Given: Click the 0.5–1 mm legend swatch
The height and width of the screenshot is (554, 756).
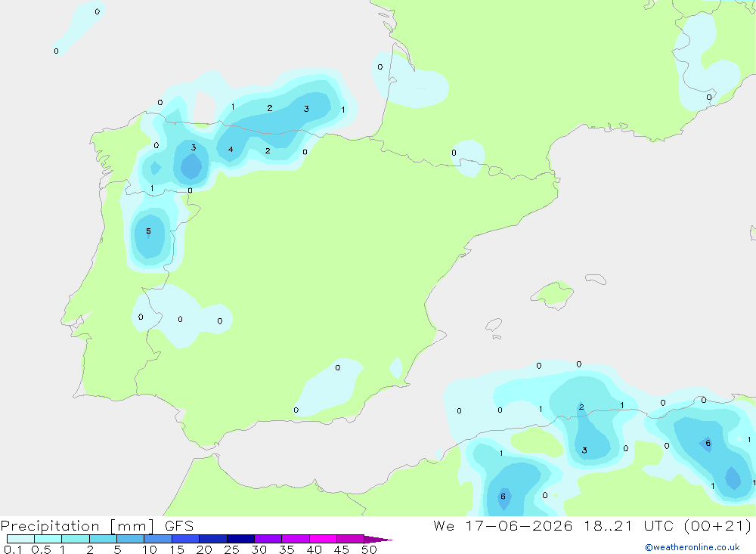Looking at the screenshot, I should (48, 539).
